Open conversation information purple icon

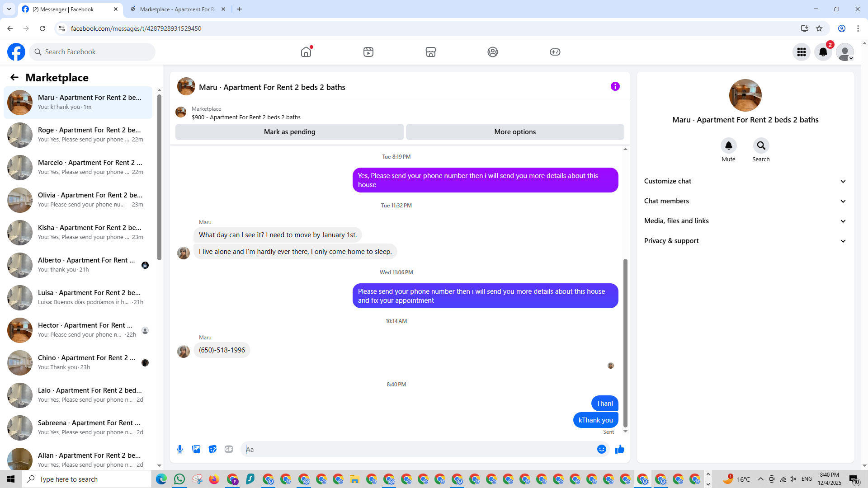[x=615, y=86]
